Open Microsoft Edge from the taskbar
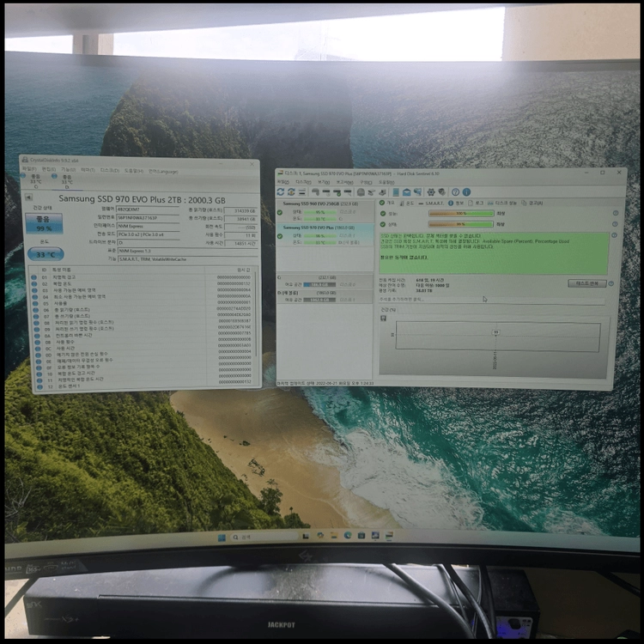 (x=348, y=535)
